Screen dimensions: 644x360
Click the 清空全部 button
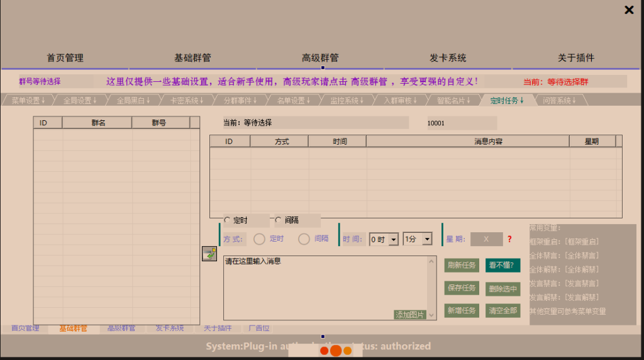coord(502,311)
